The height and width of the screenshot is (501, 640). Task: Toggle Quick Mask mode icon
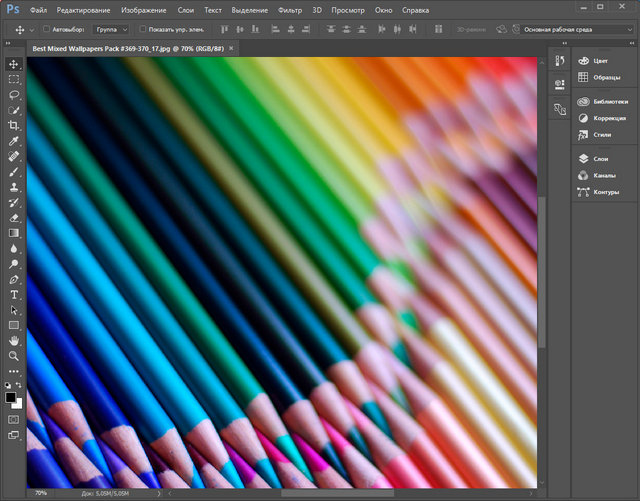tap(14, 418)
